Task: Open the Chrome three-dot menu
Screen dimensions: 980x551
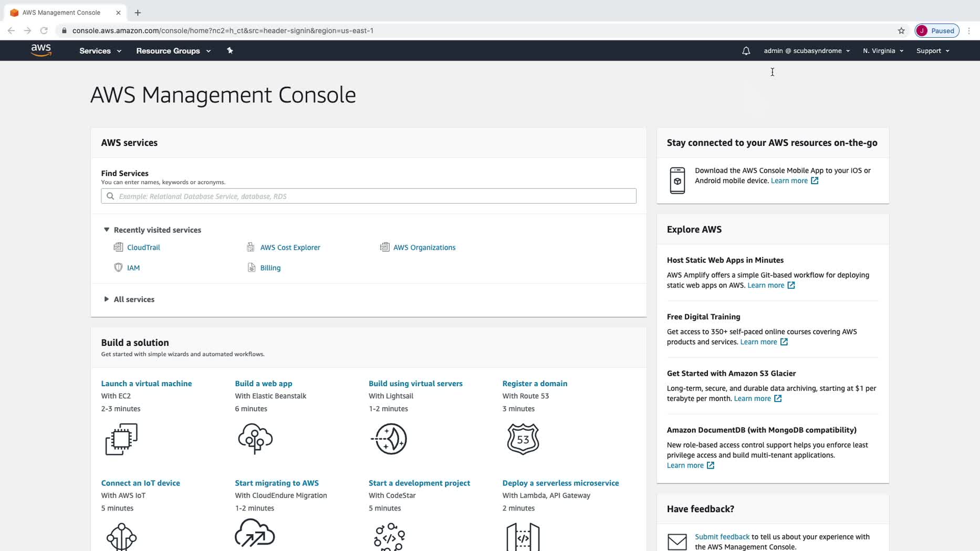Action: click(x=969, y=30)
